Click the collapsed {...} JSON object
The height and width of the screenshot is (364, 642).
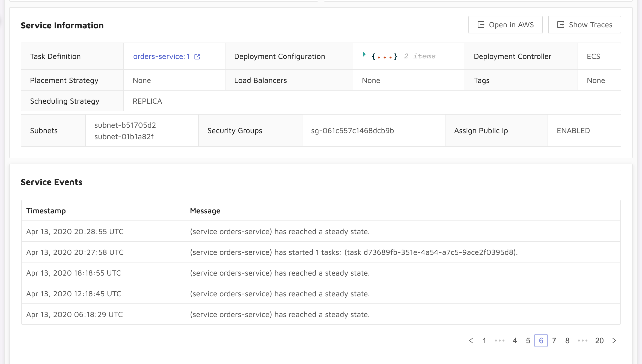click(385, 56)
